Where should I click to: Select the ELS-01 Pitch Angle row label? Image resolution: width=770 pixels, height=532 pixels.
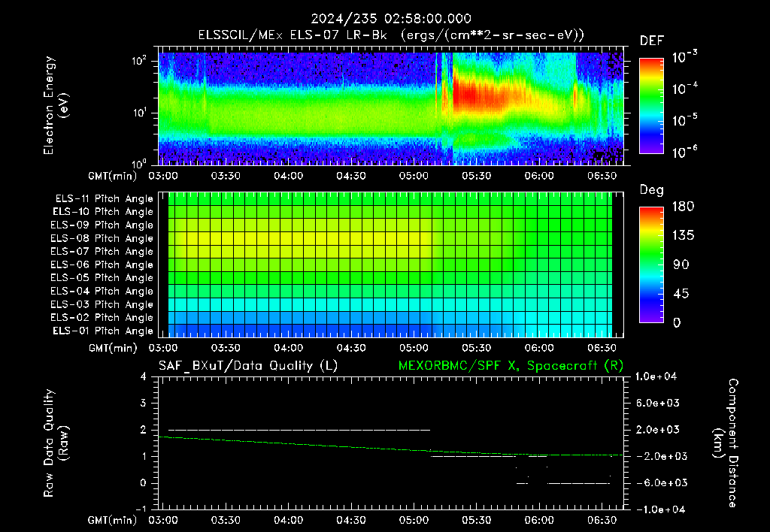pyautogui.click(x=103, y=331)
